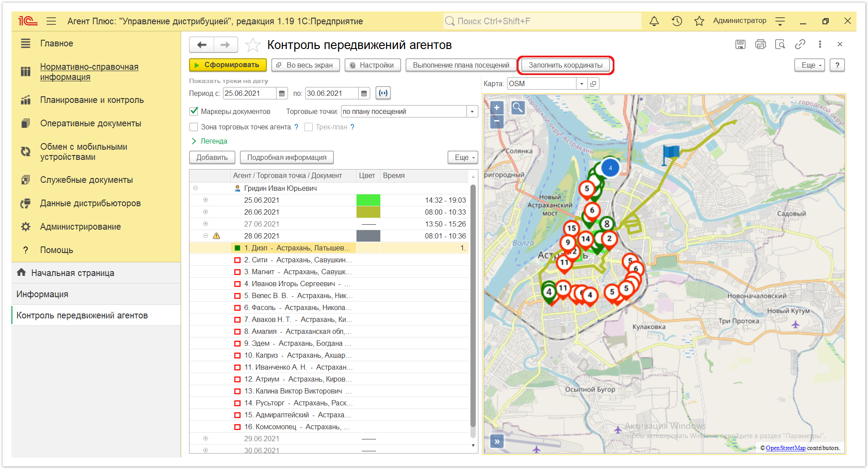
Task: Click Во весь экран button
Action: [305, 65]
